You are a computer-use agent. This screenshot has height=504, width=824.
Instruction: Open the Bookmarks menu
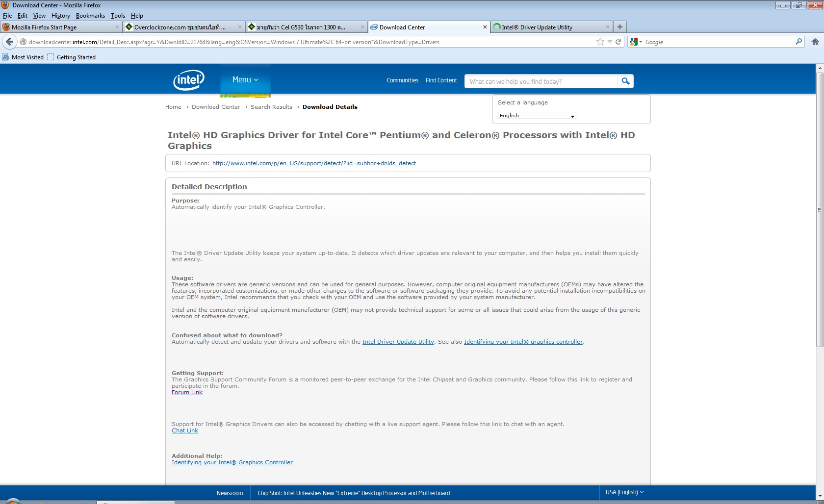click(x=90, y=16)
